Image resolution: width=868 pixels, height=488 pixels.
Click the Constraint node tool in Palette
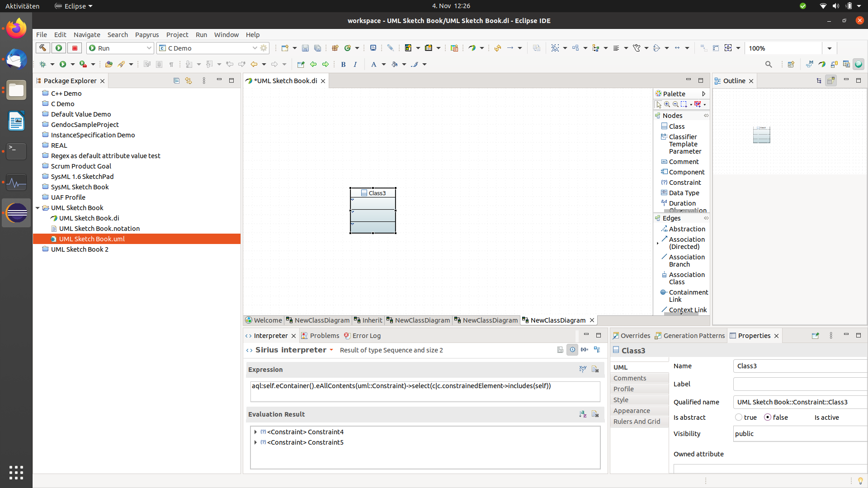click(x=683, y=182)
